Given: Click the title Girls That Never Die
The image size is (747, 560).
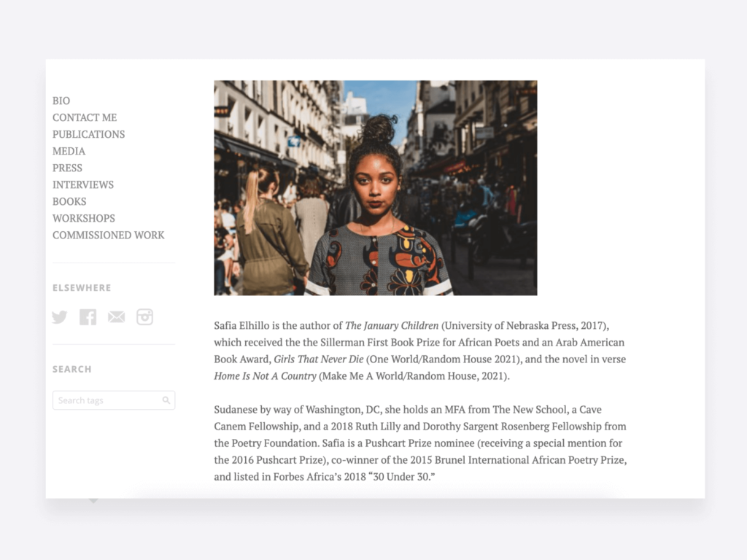Looking at the screenshot, I should coord(319,359).
